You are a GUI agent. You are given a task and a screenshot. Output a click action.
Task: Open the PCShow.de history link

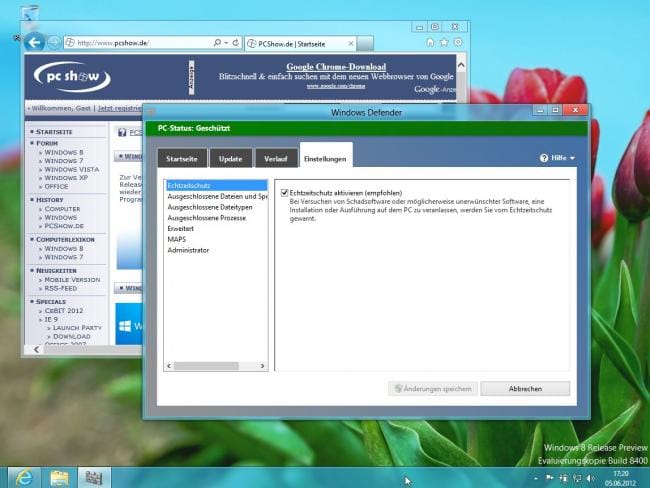[64, 226]
